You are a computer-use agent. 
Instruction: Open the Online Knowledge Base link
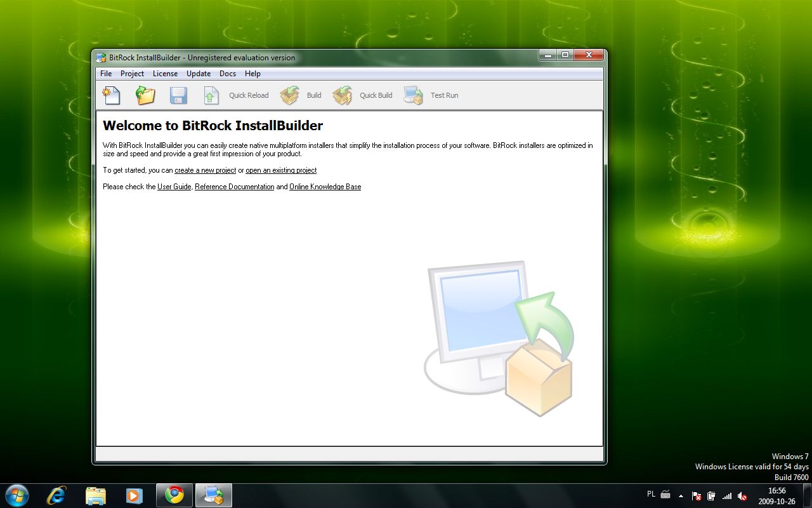pos(325,187)
